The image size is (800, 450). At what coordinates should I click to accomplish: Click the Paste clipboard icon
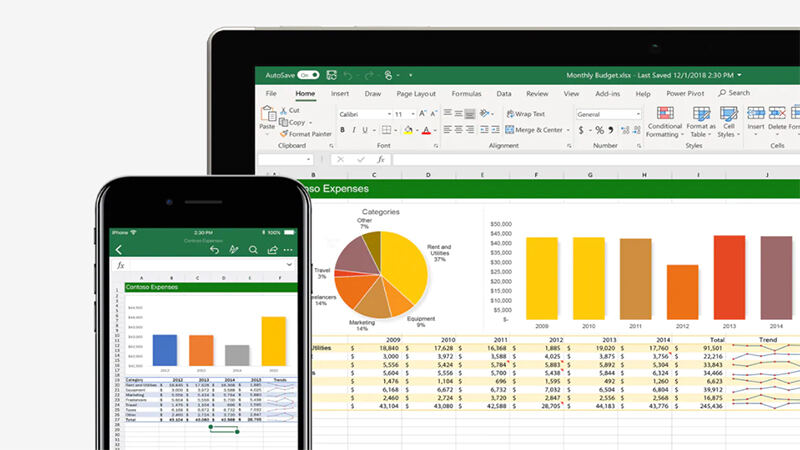[267, 114]
